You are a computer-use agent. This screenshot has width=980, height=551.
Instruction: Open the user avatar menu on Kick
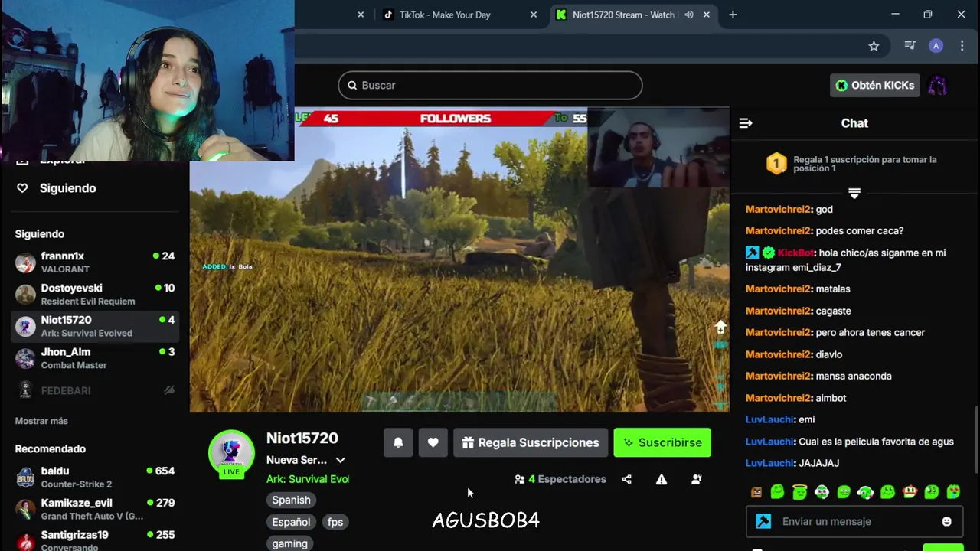tap(938, 85)
